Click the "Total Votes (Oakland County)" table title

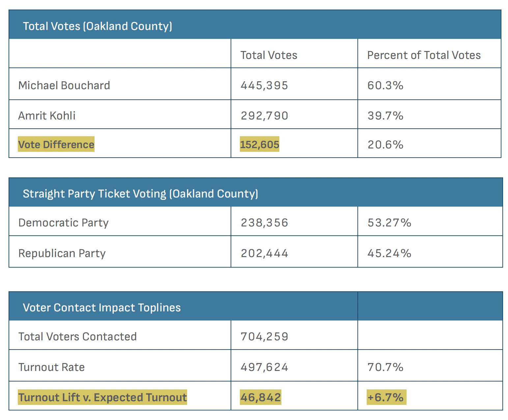(x=98, y=26)
